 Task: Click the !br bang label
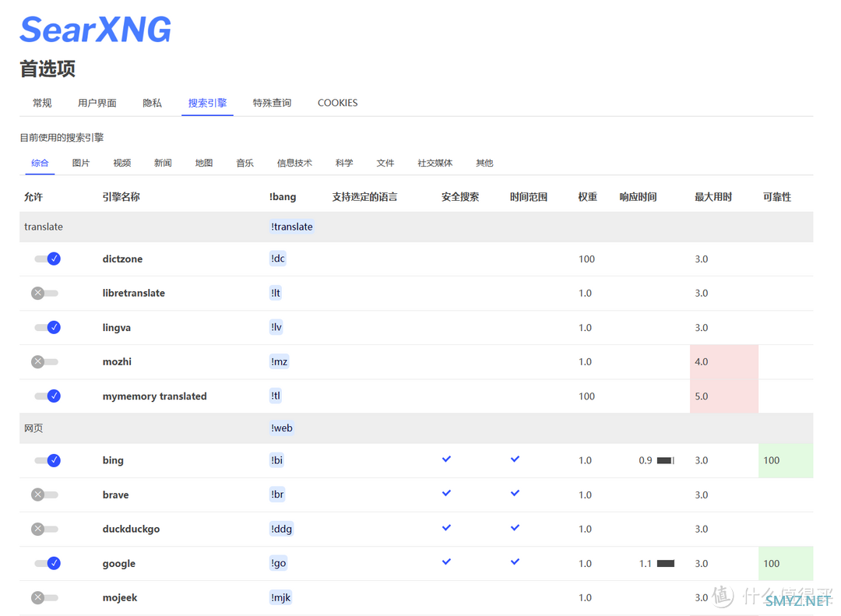277,495
